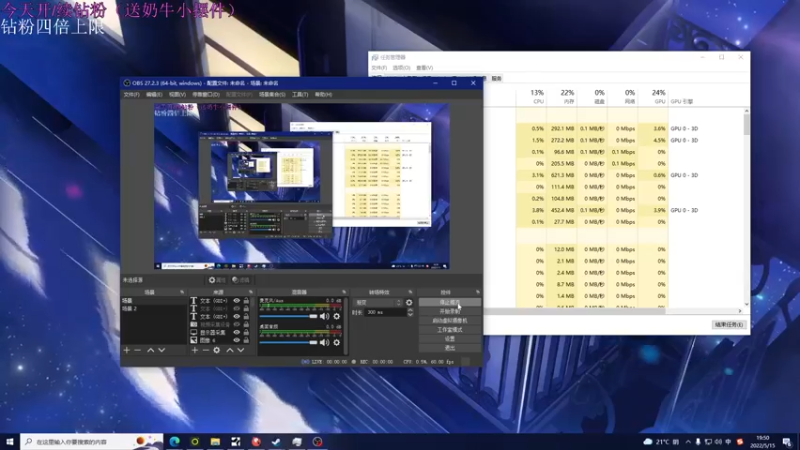Pop out the 来源 dock panel
Screen dimensions: 800x450
click(x=251, y=292)
